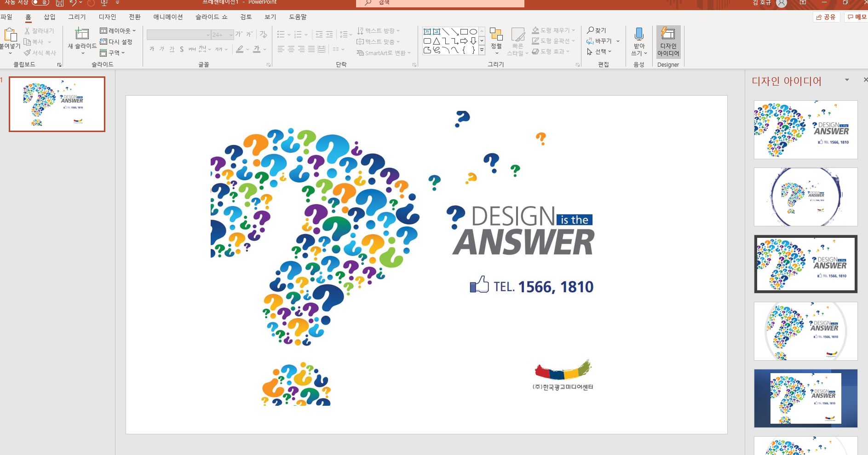Viewport: 868px width, 455px height.
Task: Open the 도움말 (Help) tab
Action: [x=298, y=17]
